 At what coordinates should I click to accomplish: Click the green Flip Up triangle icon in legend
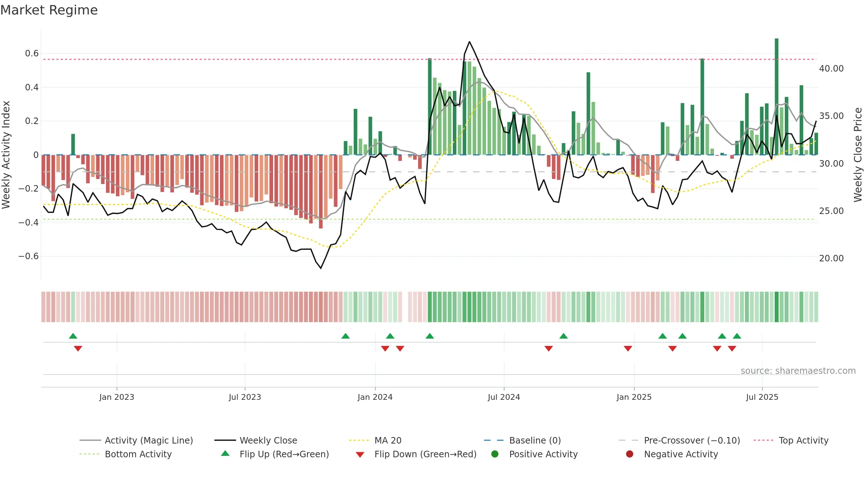point(225,453)
